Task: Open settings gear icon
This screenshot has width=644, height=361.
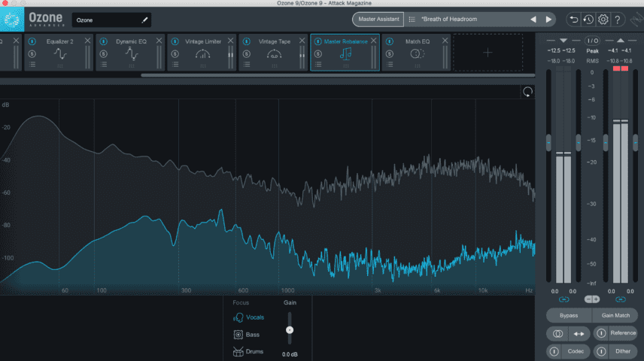Action: (x=603, y=20)
